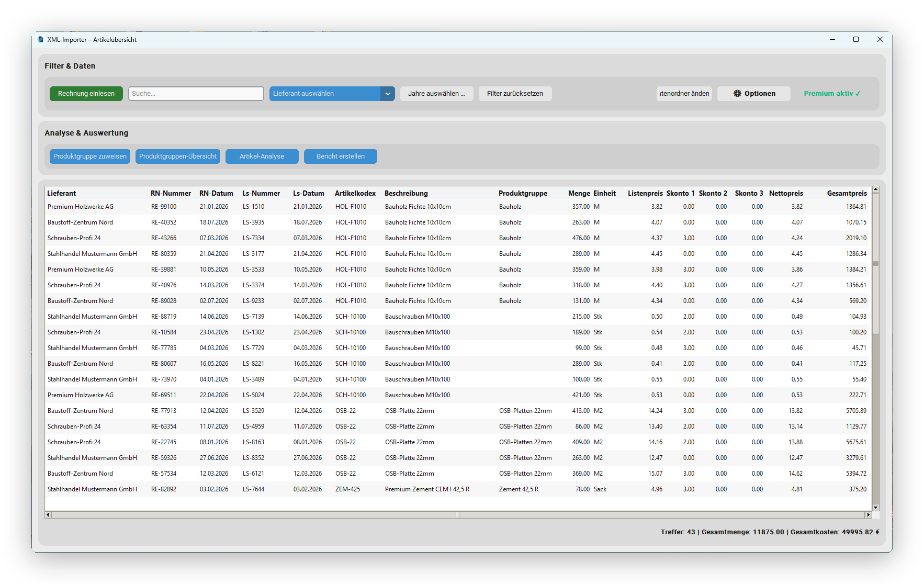This screenshot has width=924, height=584.
Task: Sort by the Artikelkodex column header
Action: click(x=355, y=193)
